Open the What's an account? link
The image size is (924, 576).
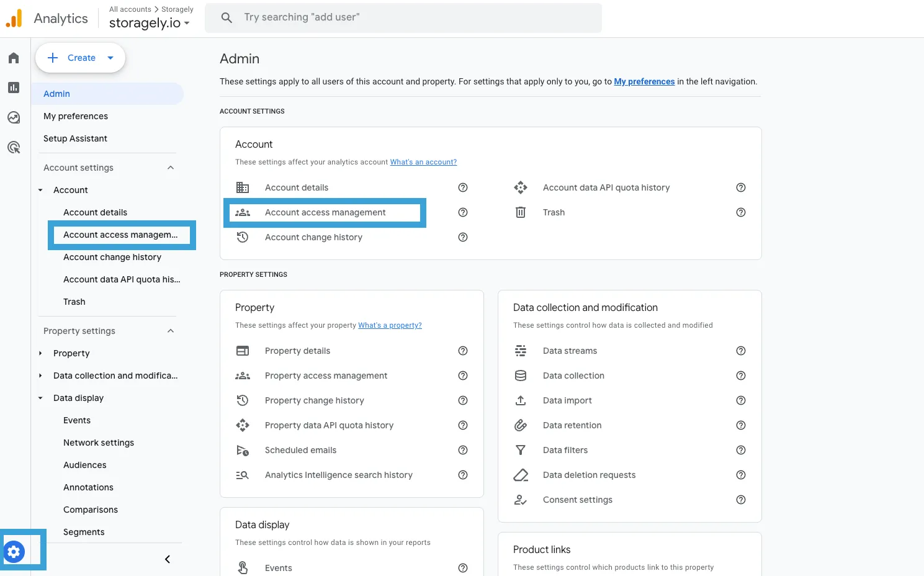click(x=423, y=162)
